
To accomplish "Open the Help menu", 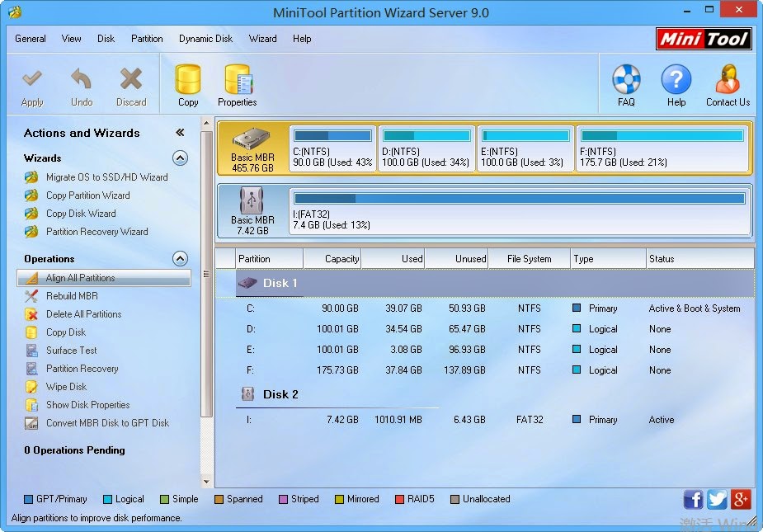I will [302, 39].
